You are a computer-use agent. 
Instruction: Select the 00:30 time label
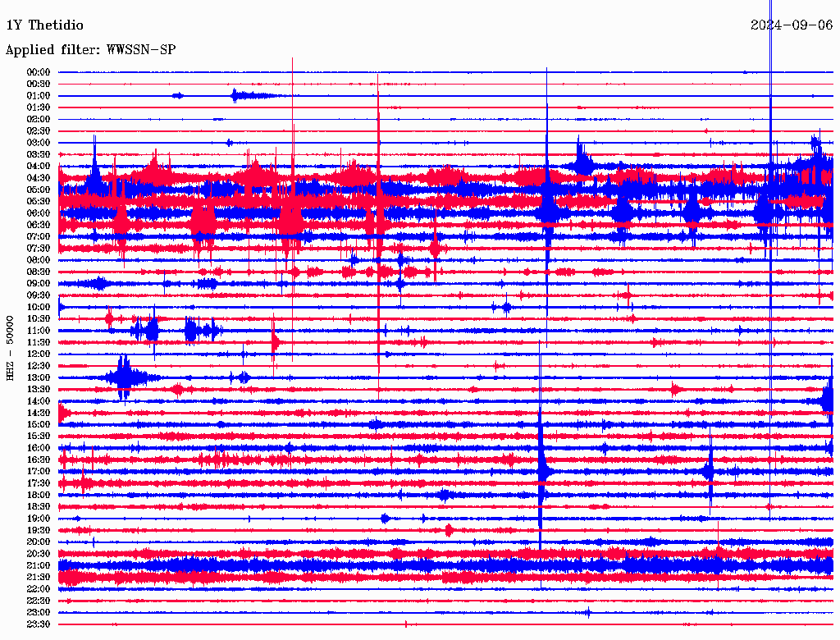point(39,85)
